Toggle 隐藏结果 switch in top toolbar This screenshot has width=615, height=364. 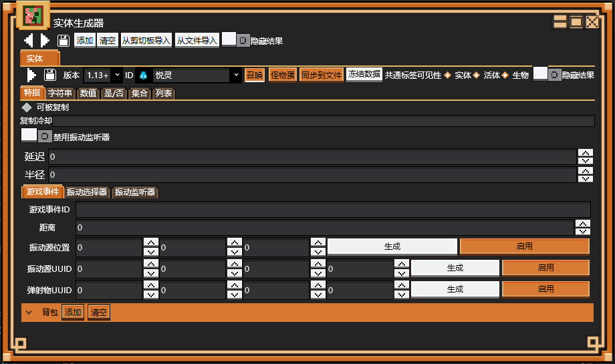pyautogui.click(x=236, y=40)
